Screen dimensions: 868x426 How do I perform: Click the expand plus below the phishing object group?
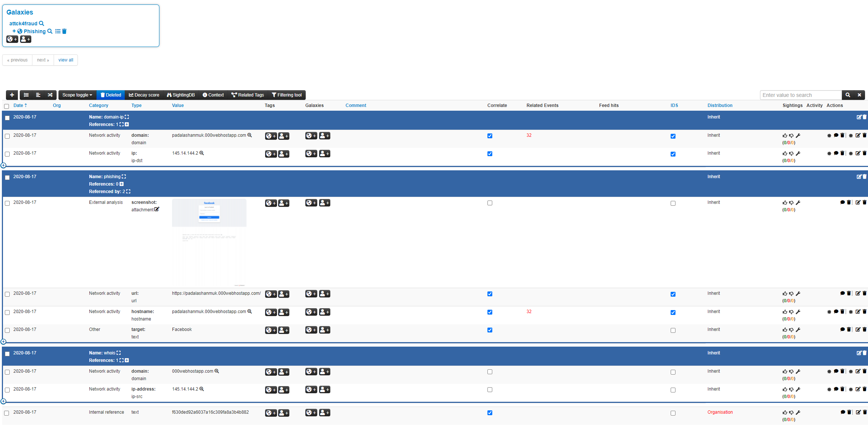coord(4,342)
